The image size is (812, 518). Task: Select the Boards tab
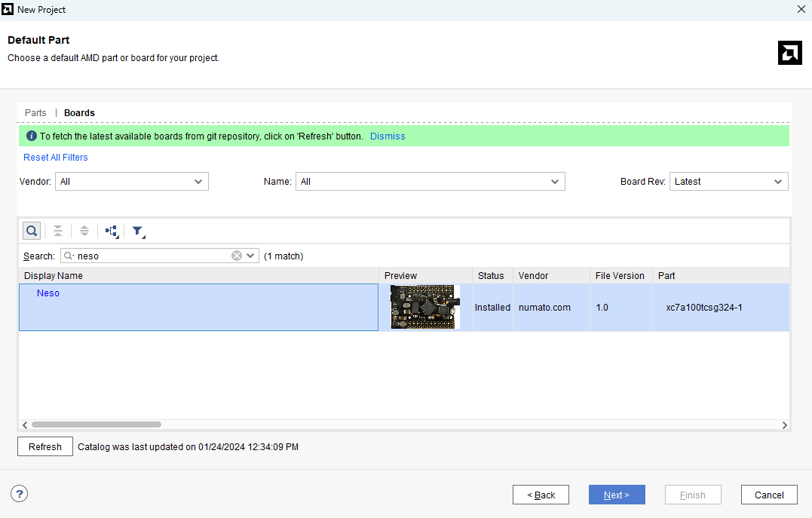coord(79,113)
